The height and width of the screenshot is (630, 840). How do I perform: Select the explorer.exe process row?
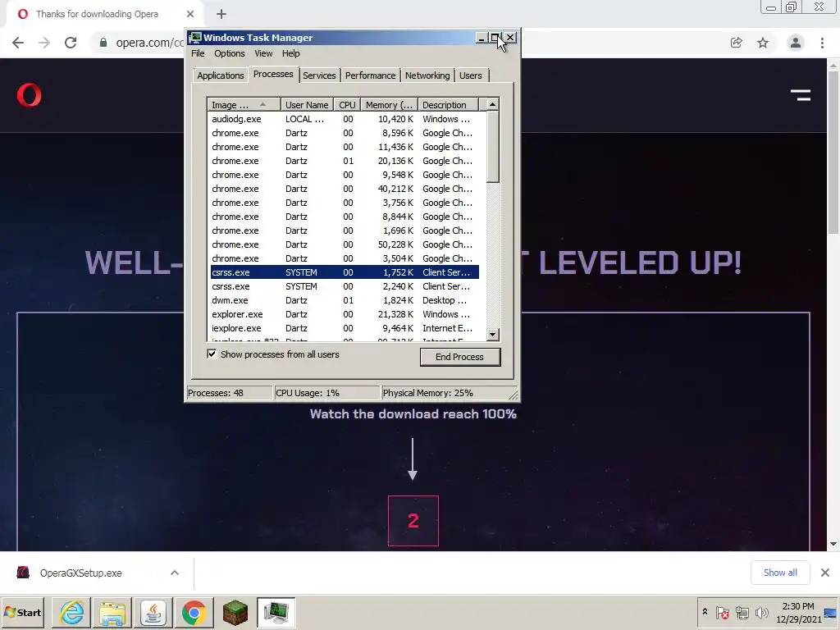345,314
